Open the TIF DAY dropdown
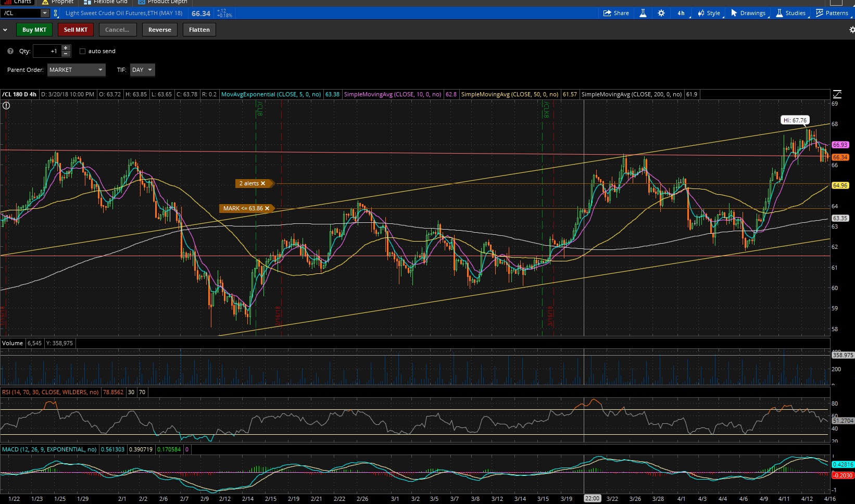 click(x=143, y=70)
